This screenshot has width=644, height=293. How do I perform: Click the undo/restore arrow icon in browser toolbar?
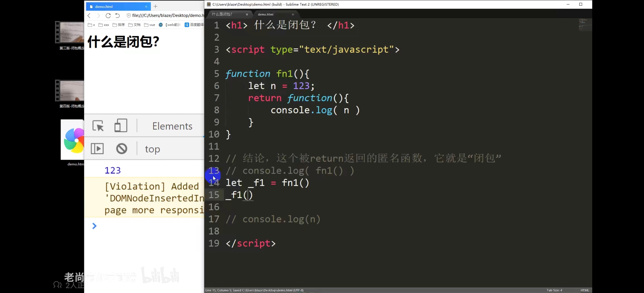[117, 15]
